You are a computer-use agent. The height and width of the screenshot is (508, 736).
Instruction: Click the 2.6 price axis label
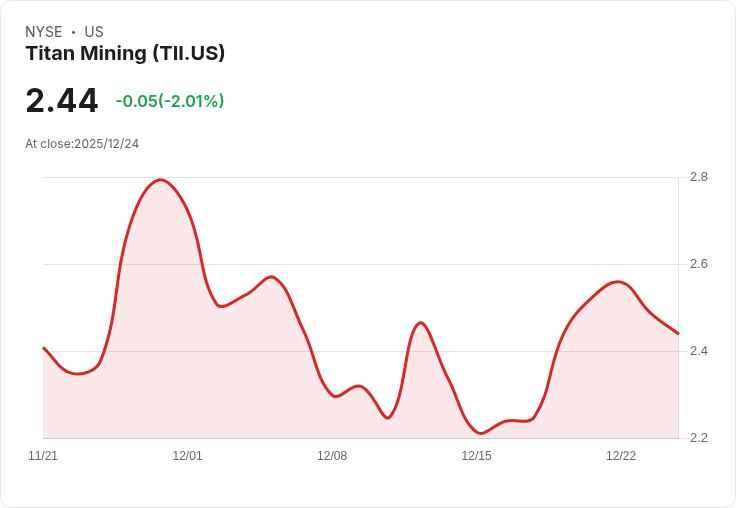(698, 264)
